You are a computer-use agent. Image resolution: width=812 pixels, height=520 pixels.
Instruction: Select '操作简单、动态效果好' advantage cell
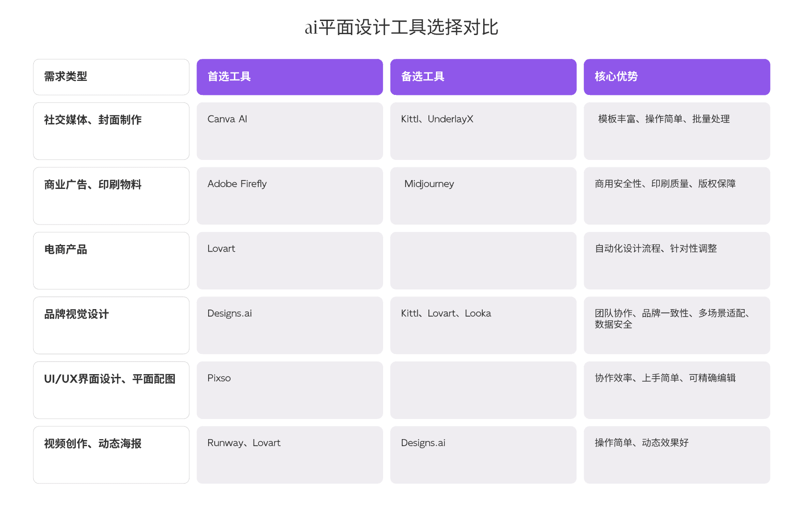click(x=677, y=455)
